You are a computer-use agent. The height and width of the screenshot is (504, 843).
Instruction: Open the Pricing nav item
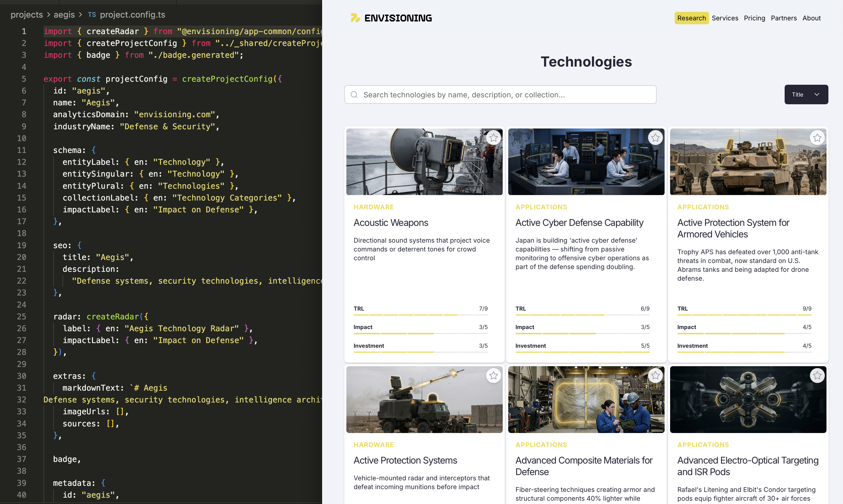pyautogui.click(x=754, y=18)
